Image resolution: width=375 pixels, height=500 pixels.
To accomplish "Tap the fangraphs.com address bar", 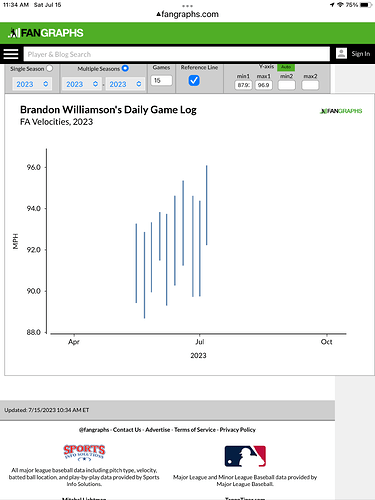I will [187, 14].
